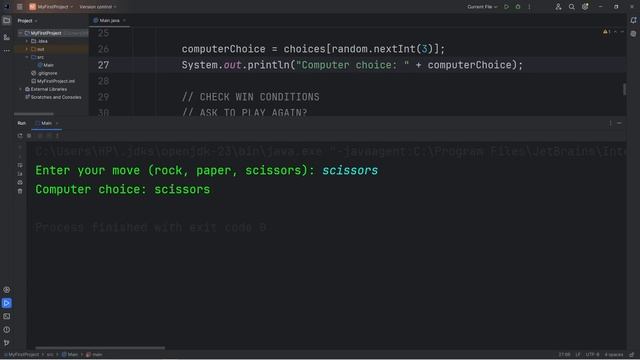Stop the running process
This screenshot has width=640, height=360.
click(x=29, y=136)
